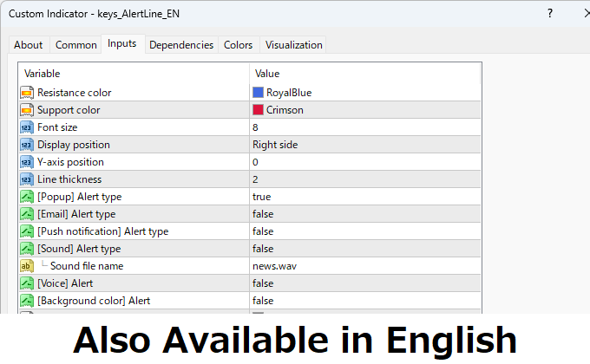Select the Sound file name label
The width and height of the screenshot is (590, 364).
87,266
